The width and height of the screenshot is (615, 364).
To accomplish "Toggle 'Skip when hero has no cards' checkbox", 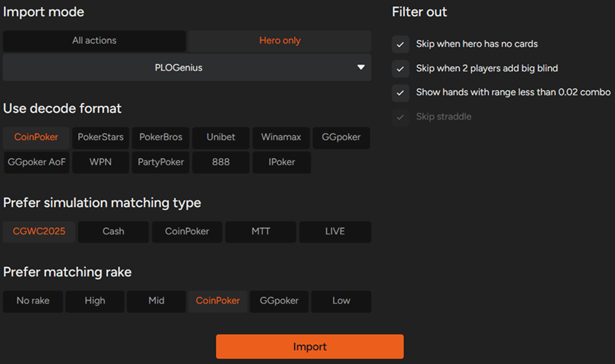I will click(400, 44).
